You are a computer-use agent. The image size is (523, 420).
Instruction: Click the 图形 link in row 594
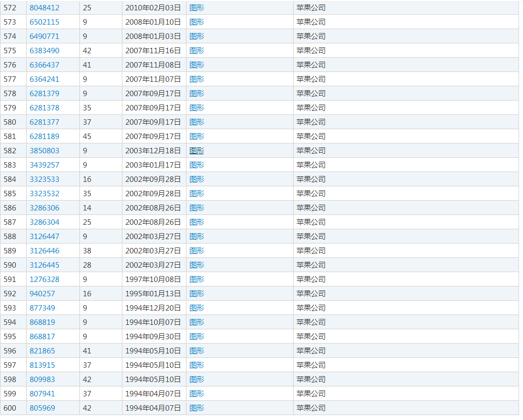coord(197,322)
